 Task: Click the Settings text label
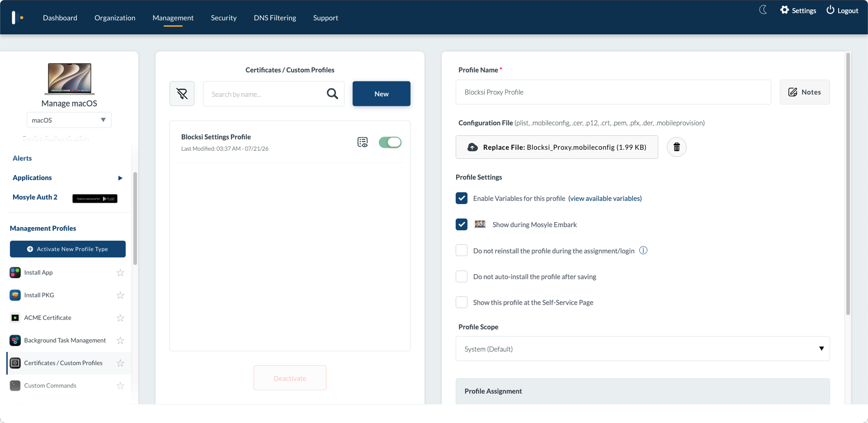point(804,10)
